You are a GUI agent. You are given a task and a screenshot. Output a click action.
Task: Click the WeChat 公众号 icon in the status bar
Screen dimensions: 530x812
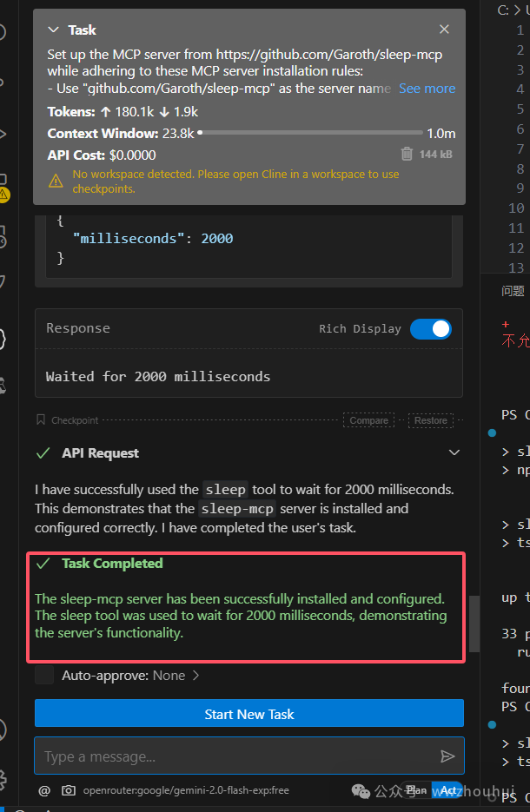[360, 791]
